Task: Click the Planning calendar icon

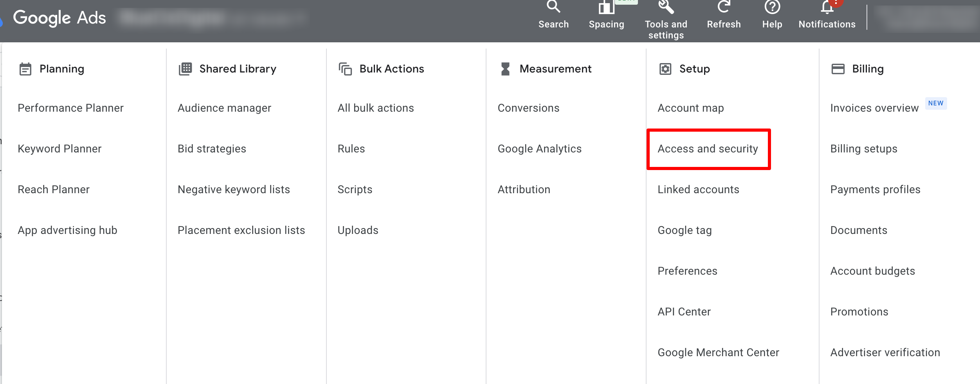Action: coord(25,69)
